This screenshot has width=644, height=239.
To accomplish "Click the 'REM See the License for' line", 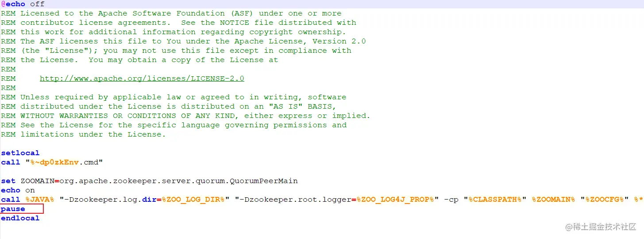I will [x=174, y=125].
